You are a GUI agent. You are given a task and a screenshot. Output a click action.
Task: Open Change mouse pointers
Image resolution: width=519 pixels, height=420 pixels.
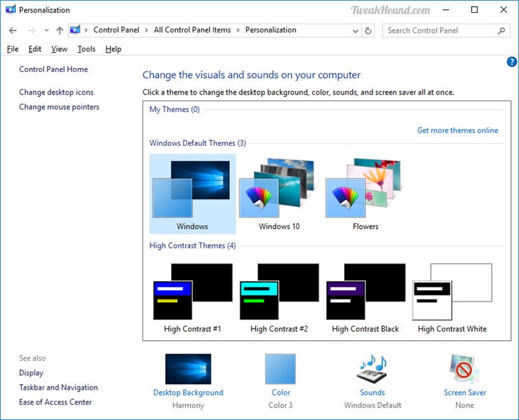[x=59, y=106]
